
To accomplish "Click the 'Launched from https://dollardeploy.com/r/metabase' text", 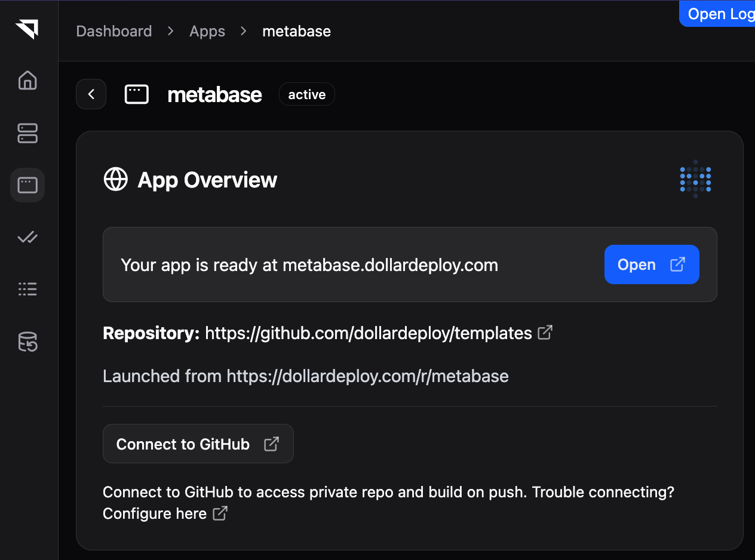I will pyautogui.click(x=306, y=376).
